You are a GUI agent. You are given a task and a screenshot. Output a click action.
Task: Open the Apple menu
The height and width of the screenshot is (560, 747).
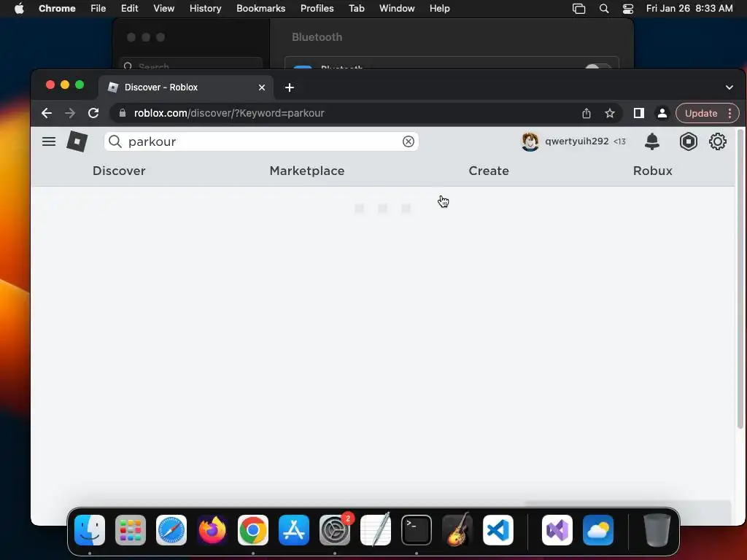pos(19,9)
